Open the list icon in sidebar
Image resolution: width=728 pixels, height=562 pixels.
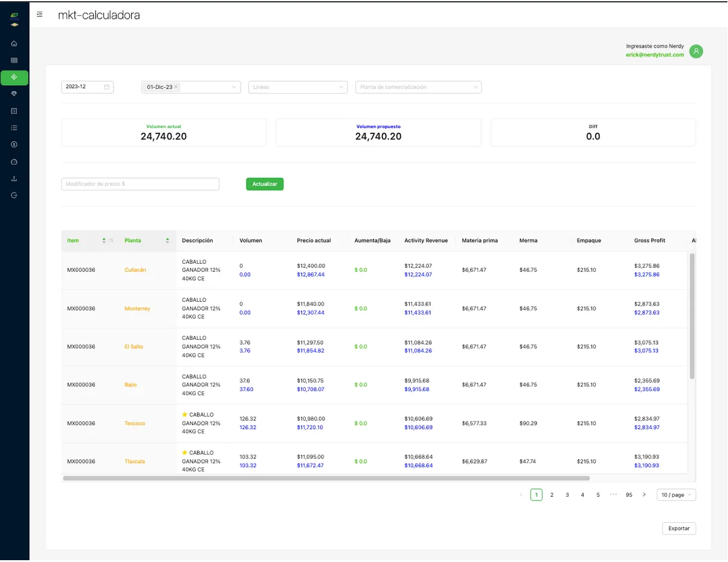click(x=14, y=128)
